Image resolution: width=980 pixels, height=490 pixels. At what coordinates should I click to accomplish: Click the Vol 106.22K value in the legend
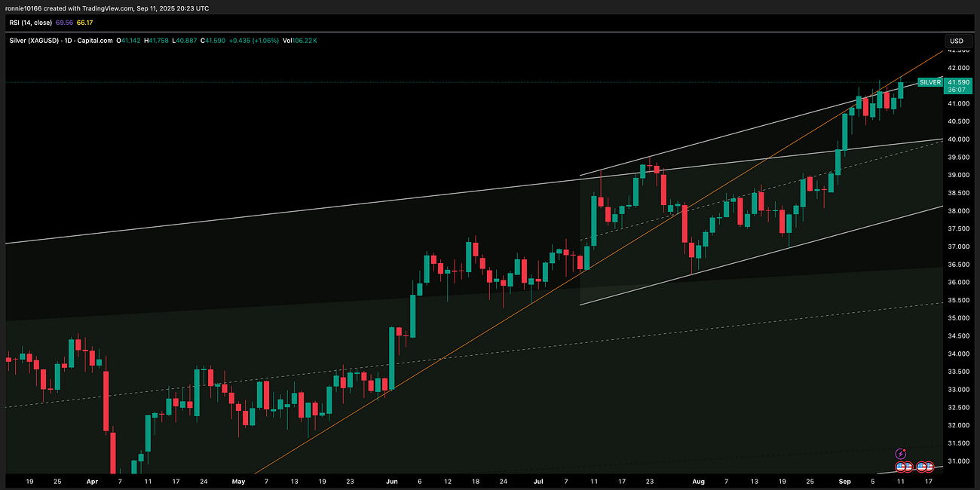point(299,41)
